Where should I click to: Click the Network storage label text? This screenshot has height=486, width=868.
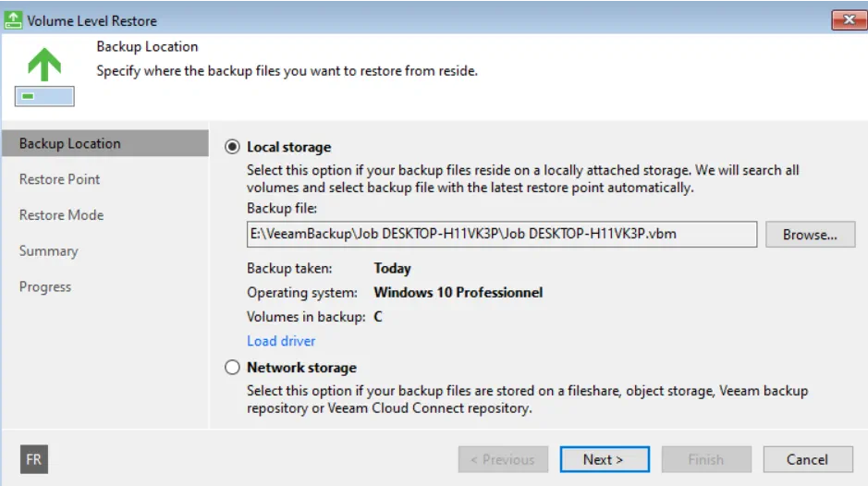(301, 368)
